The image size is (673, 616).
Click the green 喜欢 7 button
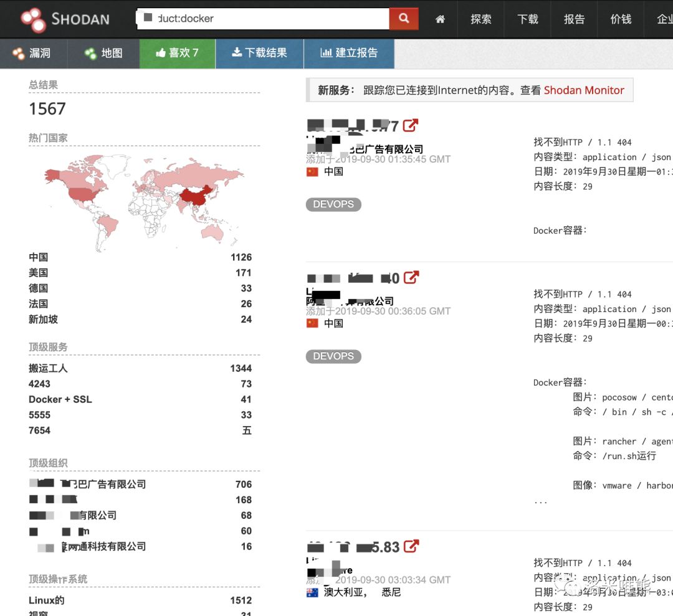coord(177,53)
